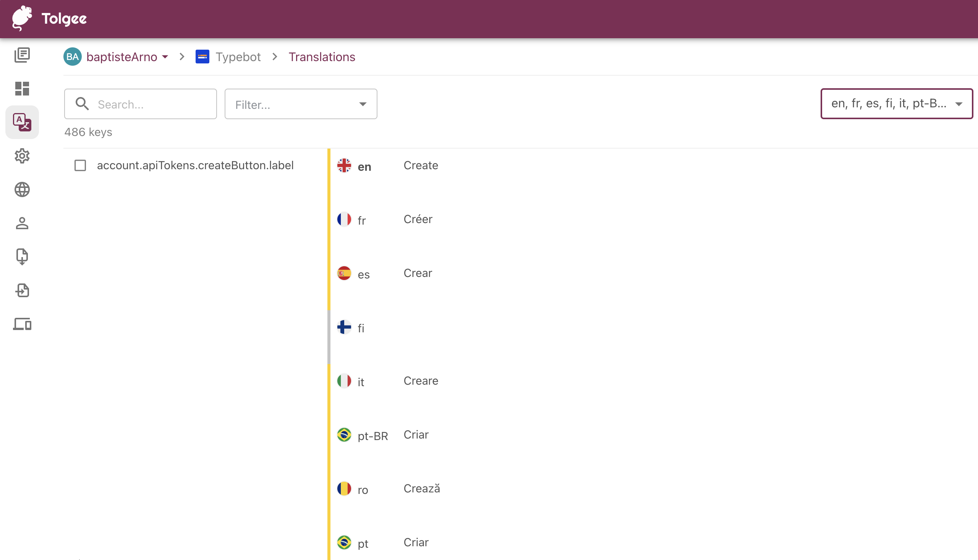Open members person sidebar icon
This screenshot has height=560, width=978.
(22, 223)
